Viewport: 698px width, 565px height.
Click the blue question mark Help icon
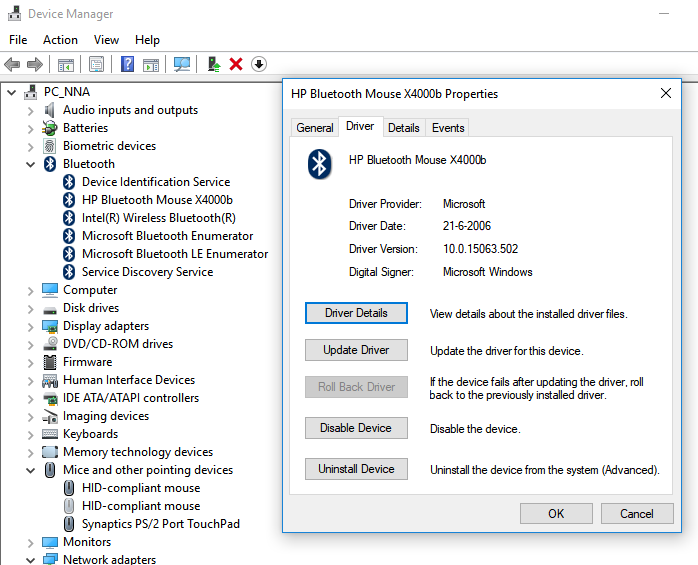pyautogui.click(x=127, y=65)
